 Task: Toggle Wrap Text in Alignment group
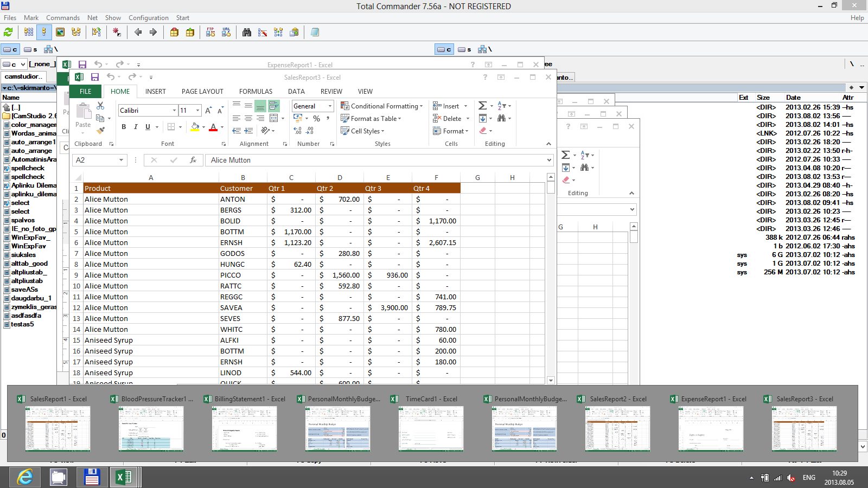(273, 106)
